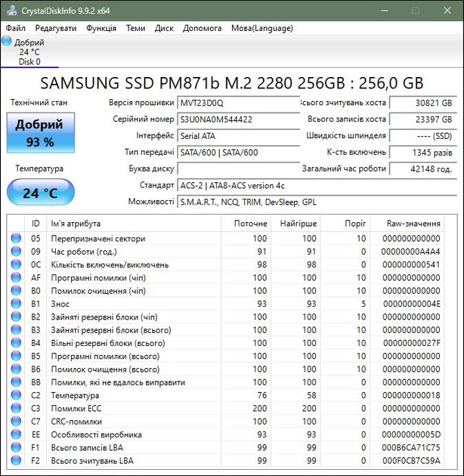Click the spindle speed value ---- (SSD)
Screen dimensions: 464x476
click(x=423, y=136)
